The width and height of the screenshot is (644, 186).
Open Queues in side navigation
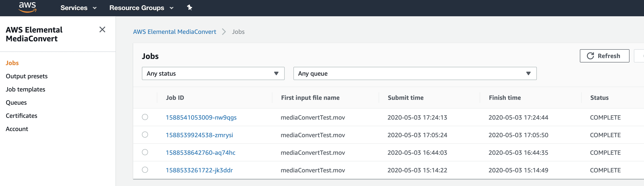(x=16, y=102)
